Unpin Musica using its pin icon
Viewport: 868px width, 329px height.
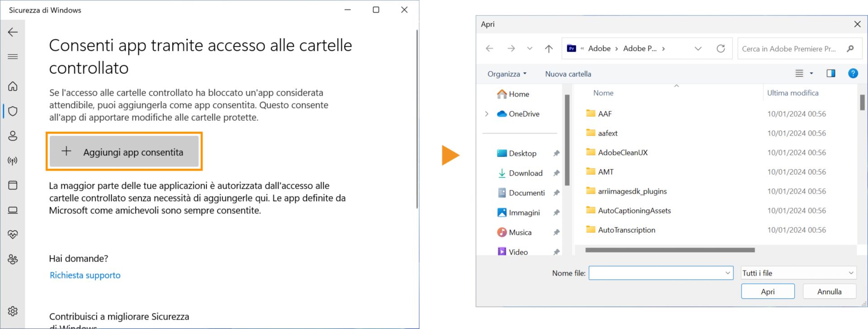[x=557, y=232]
